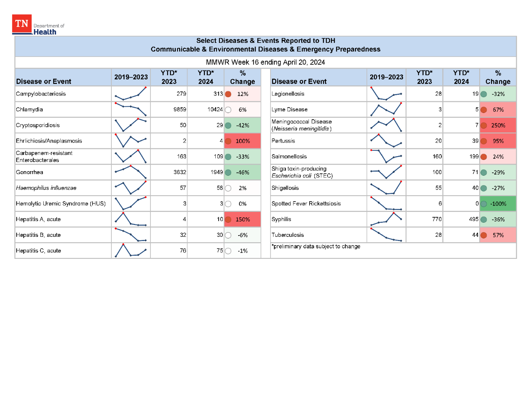Click the empty circle indicator for Chlamydia
Viewport: 532px width, 408px height.
click(x=228, y=110)
